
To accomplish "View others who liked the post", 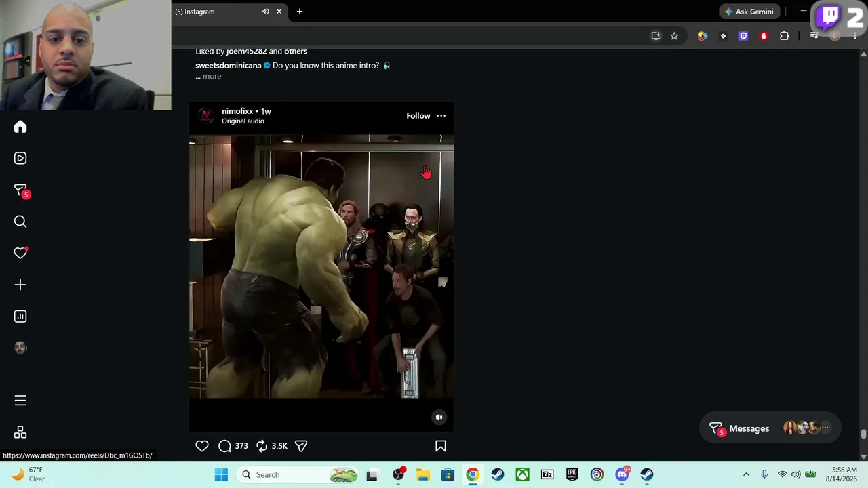I will pos(296,51).
